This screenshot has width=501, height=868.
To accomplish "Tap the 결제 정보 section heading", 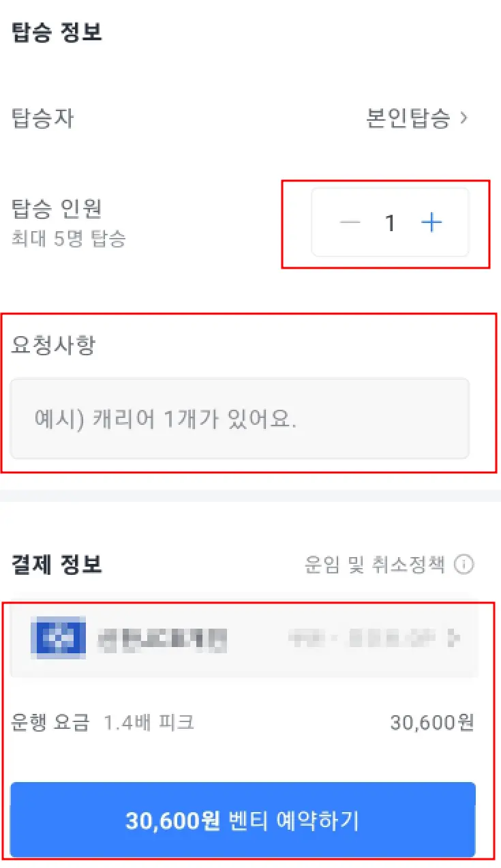I will tap(57, 564).
